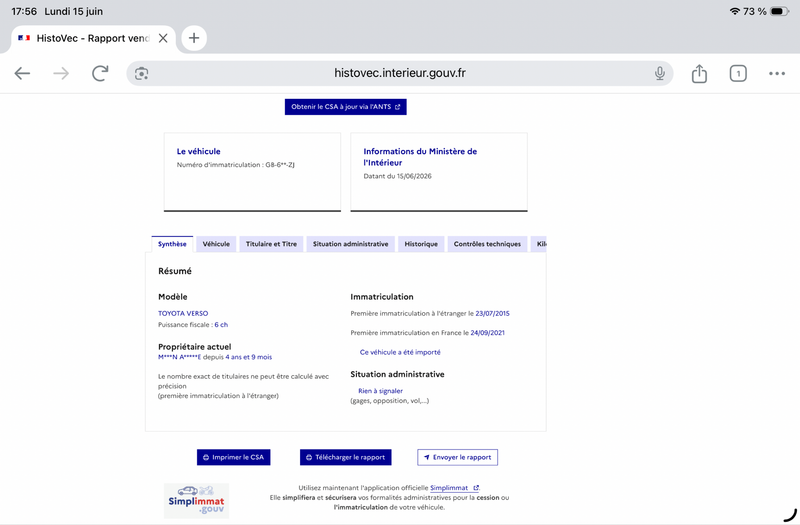Open a new tab with plus icon

click(194, 38)
